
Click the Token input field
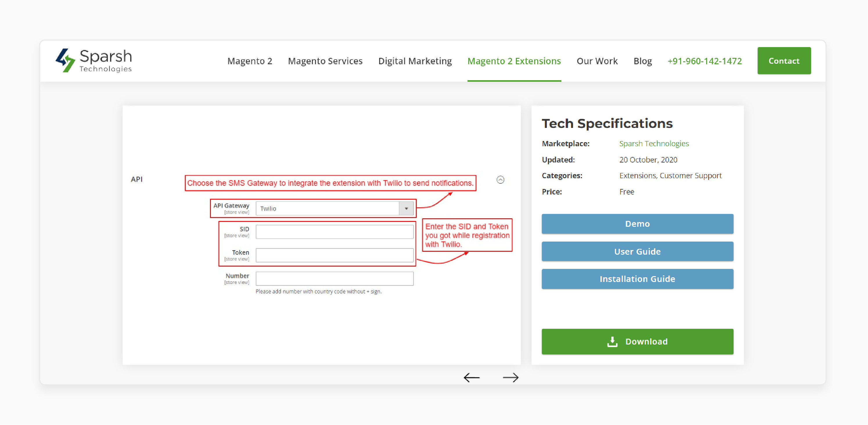(334, 255)
